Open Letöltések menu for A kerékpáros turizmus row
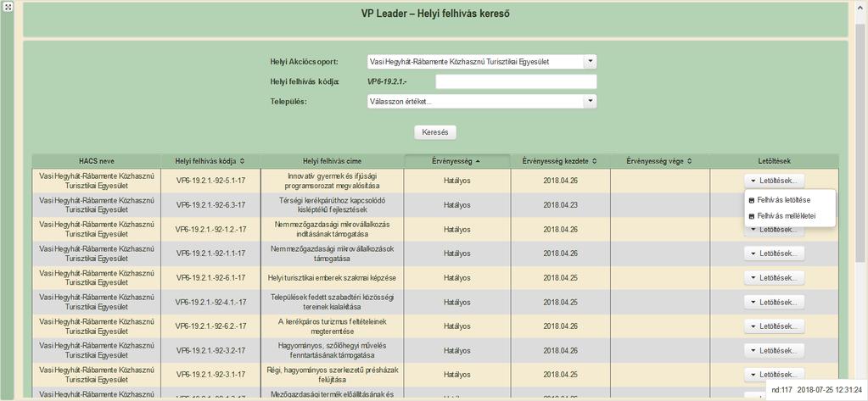 coord(773,326)
